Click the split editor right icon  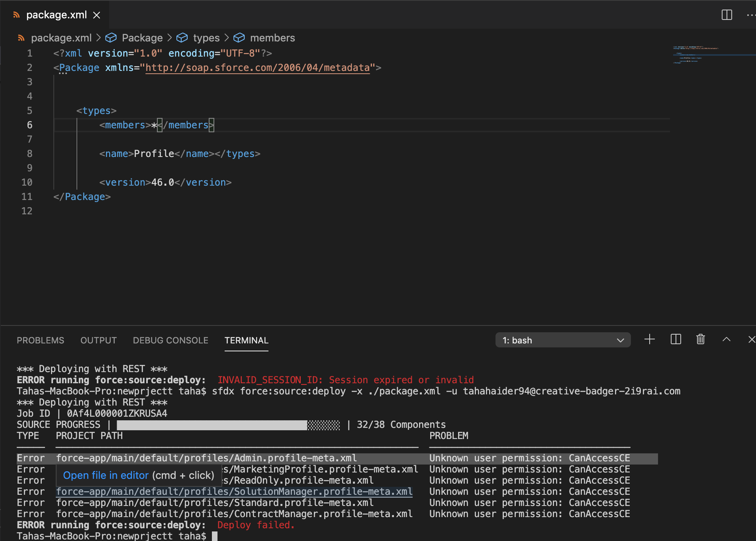click(727, 15)
